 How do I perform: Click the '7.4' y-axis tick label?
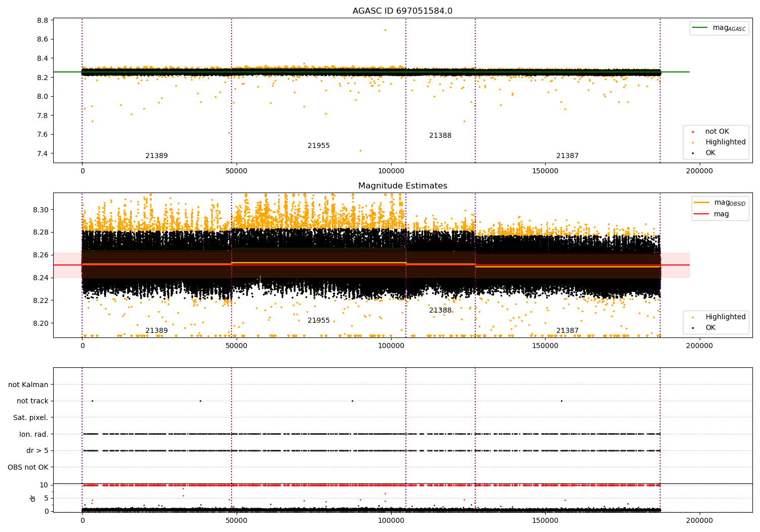(43, 154)
